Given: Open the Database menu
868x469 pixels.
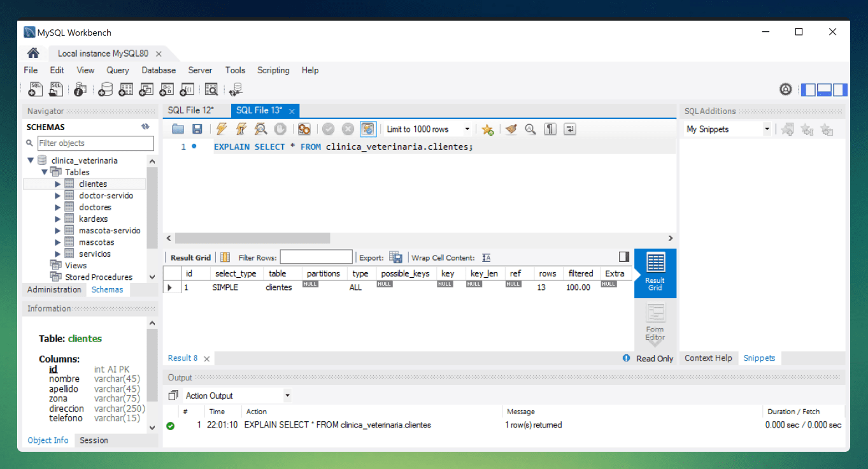Looking at the screenshot, I should pos(159,70).
